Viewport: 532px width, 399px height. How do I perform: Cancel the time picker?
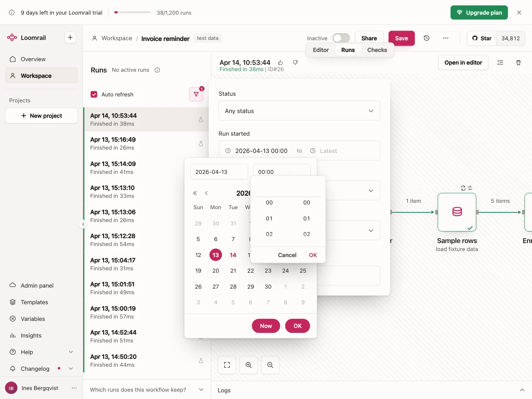287,255
